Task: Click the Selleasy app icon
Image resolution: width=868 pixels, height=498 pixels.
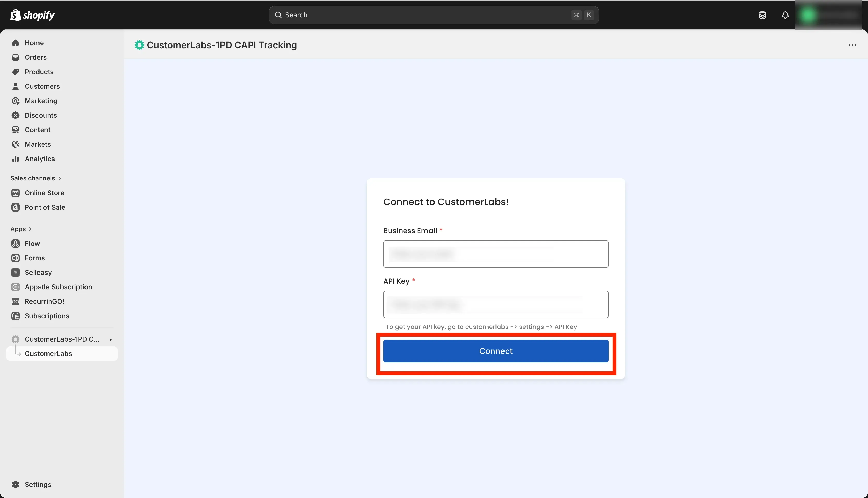Action: (x=16, y=273)
